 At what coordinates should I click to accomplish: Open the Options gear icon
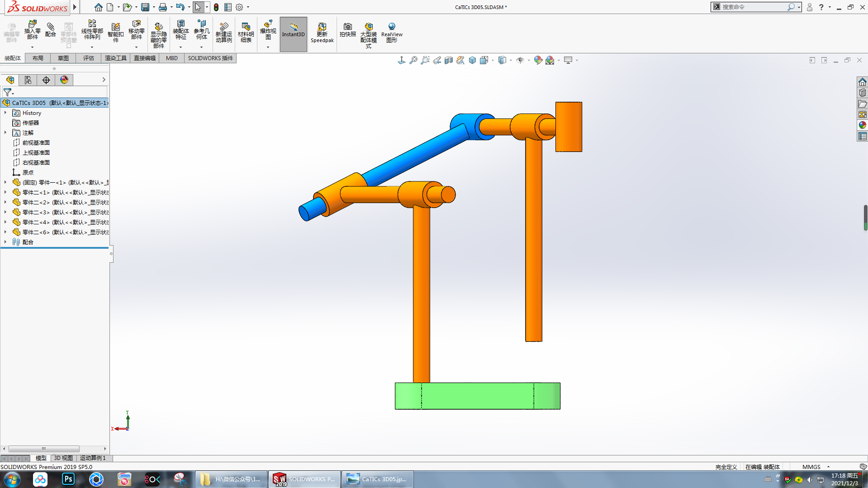[x=239, y=7]
